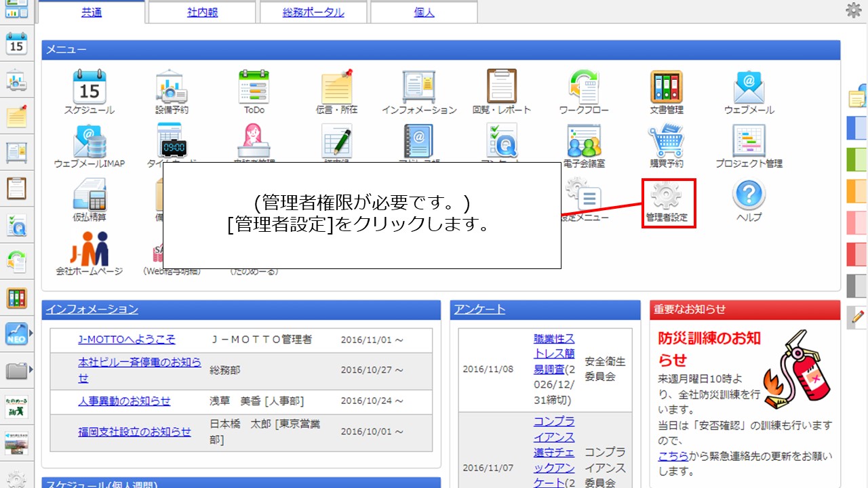Screen dimensions: 868x488
Task: Click the ウェブメール icon
Action: point(749,91)
